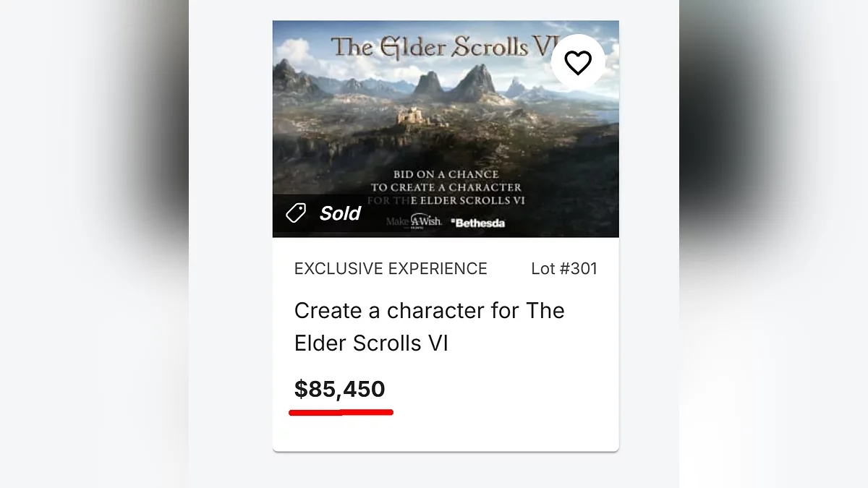Click the "TO CREATE A CHARACTER" text line
Screen dimensions: 868x488
(446, 187)
